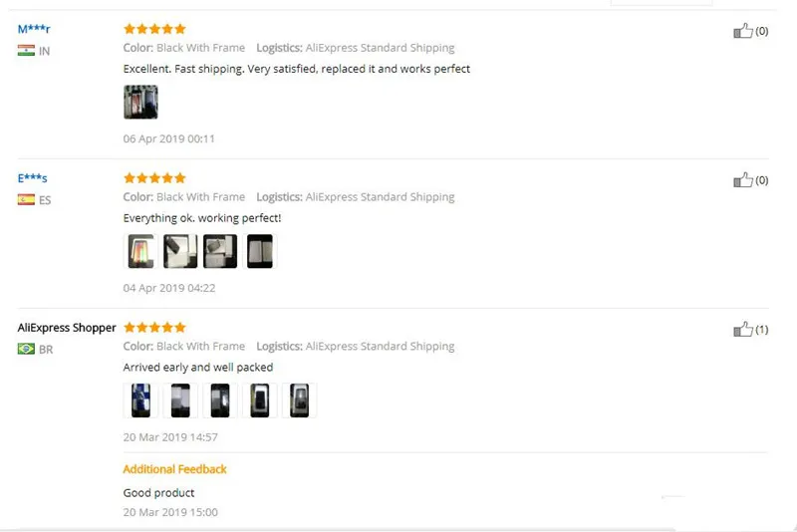The width and height of the screenshot is (797, 532).
Task: Open India flag icon next to IN
Action: pos(26,50)
